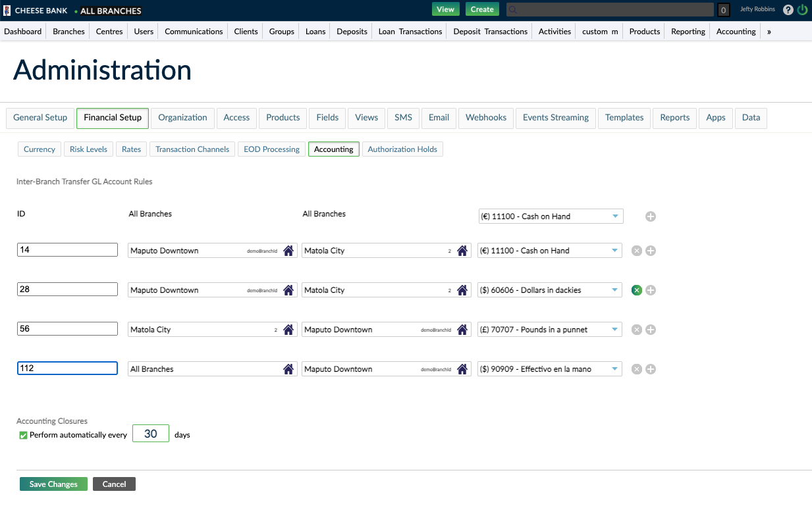
Task: Click the plus icon next to rule 112
Action: click(x=651, y=368)
